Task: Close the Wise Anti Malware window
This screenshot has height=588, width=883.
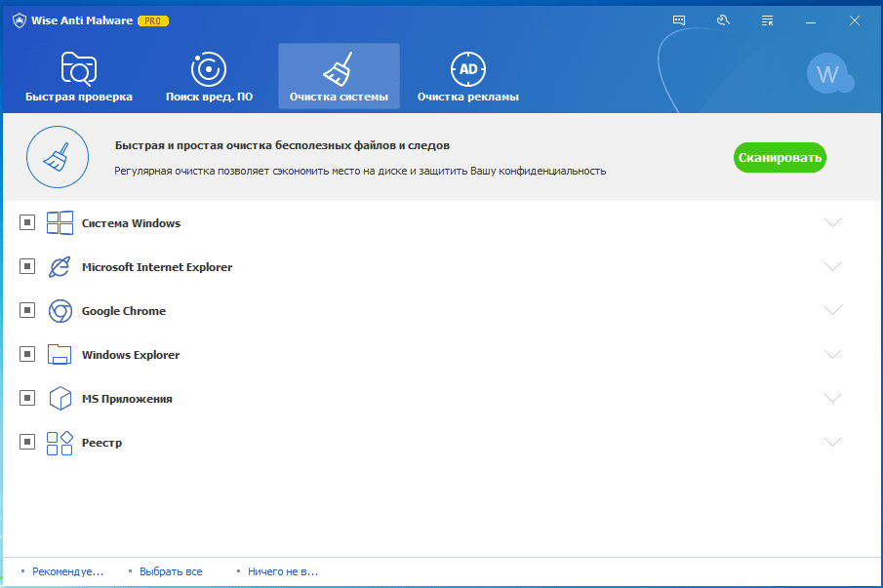Action: click(x=855, y=20)
